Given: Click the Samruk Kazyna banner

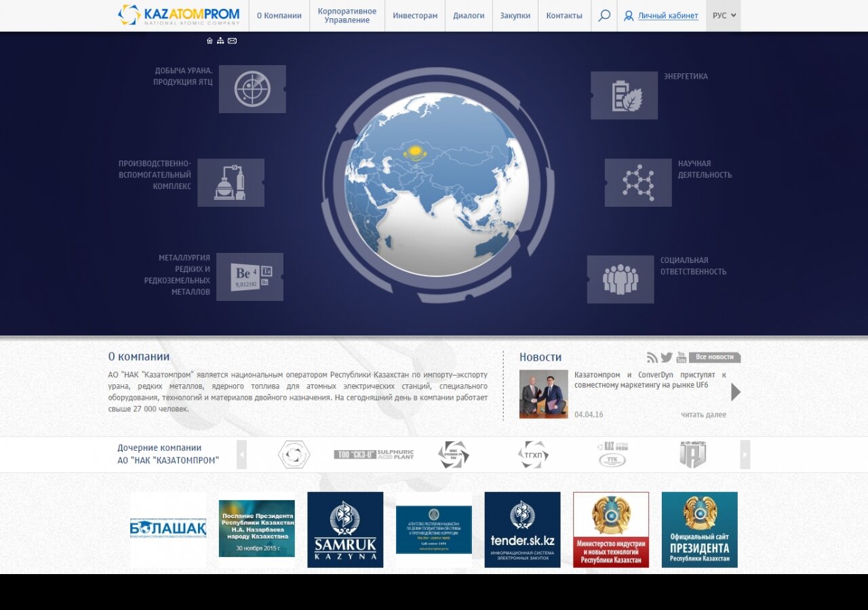Looking at the screenshot, I should click(345, 529).
